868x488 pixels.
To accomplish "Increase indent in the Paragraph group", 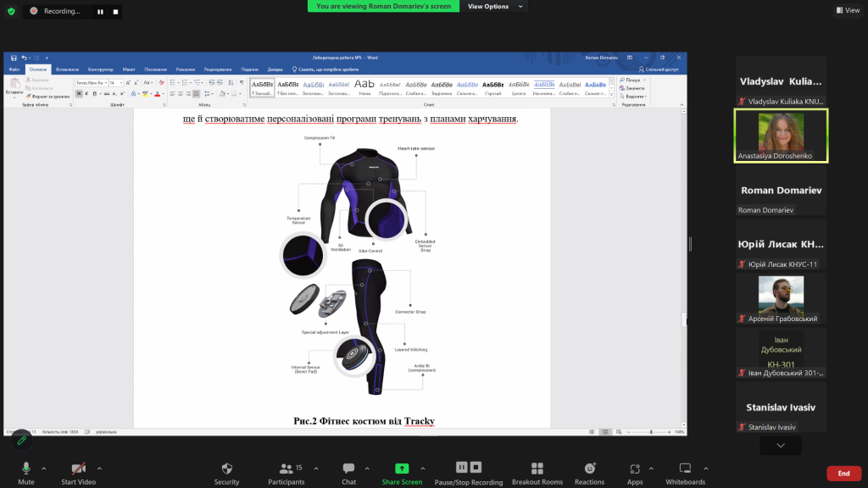I will pyautogui.click(x=220, y=83).
